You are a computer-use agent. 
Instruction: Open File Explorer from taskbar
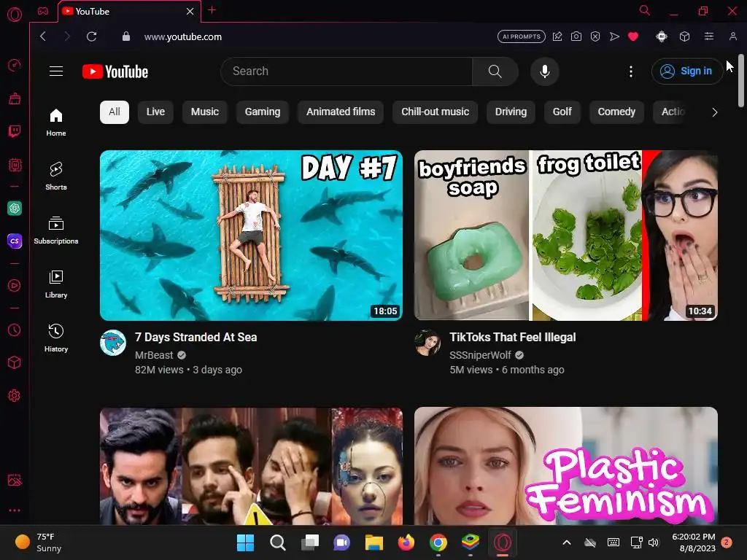click(374, 542)
